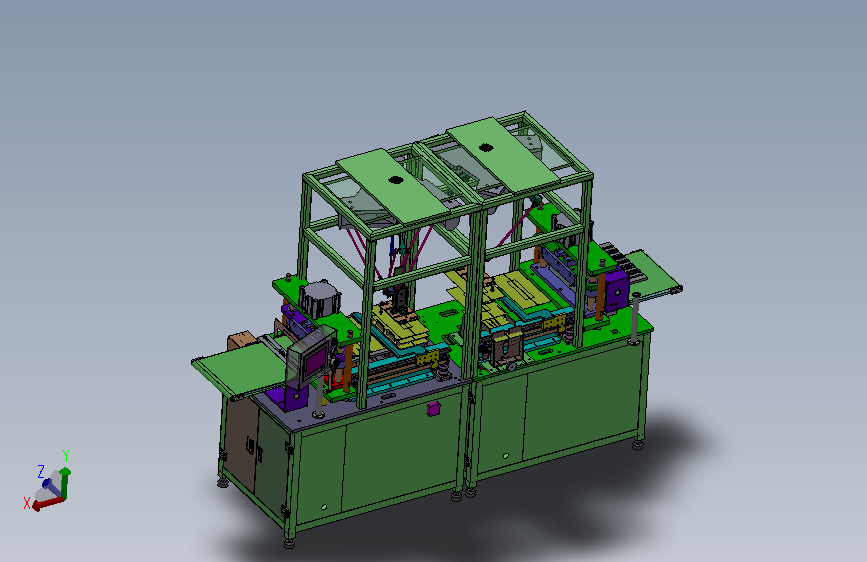Select the magenta button on the front cabinet
Image resolution: width=867 pixels, height=562 pixels.
(x=434, y=409)
